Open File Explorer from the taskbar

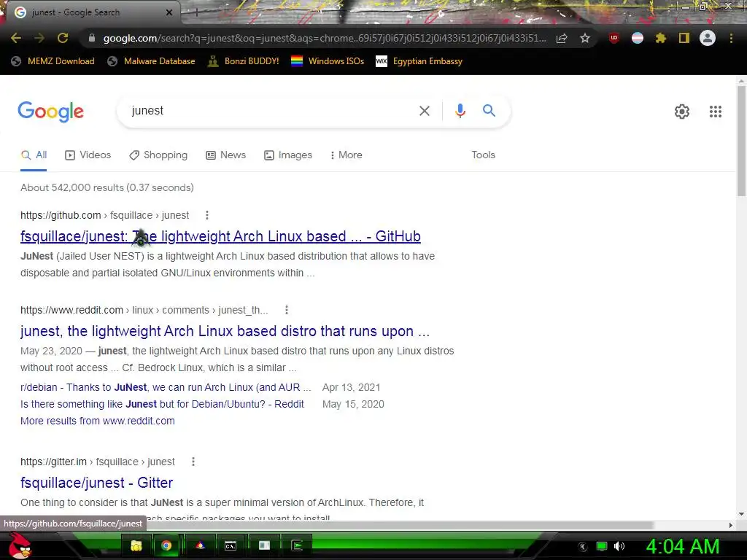coord(136,545)
